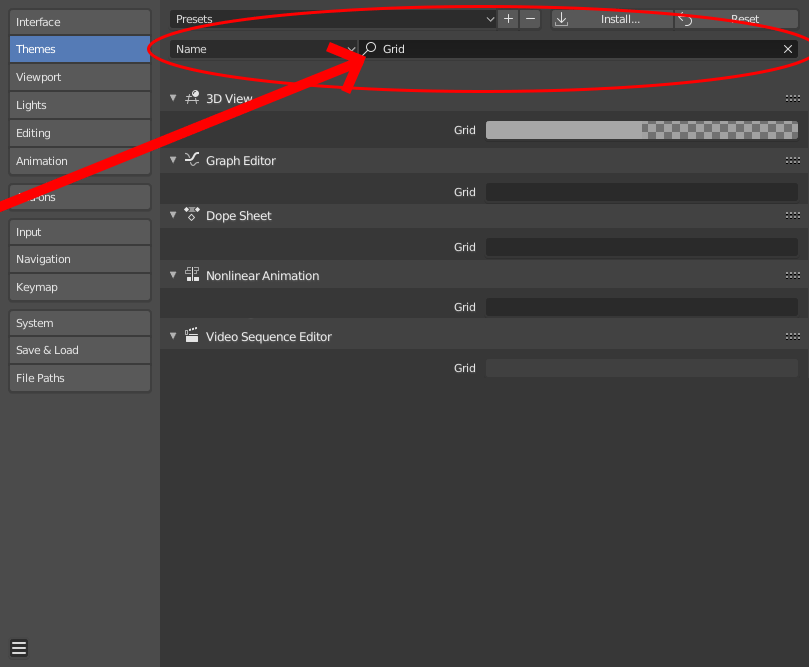809x667 pixels.
Task: Open the Lights preferences tab
Action: point(80,105)
